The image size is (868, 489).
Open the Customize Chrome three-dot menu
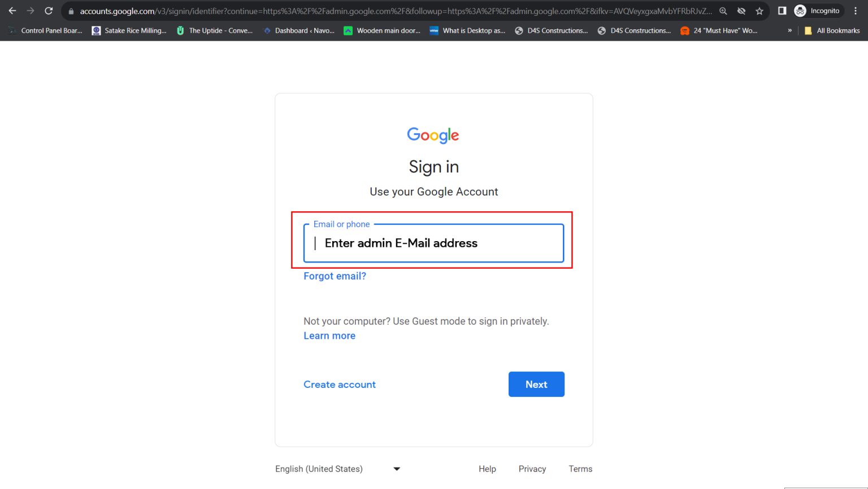tap(855, 10)
